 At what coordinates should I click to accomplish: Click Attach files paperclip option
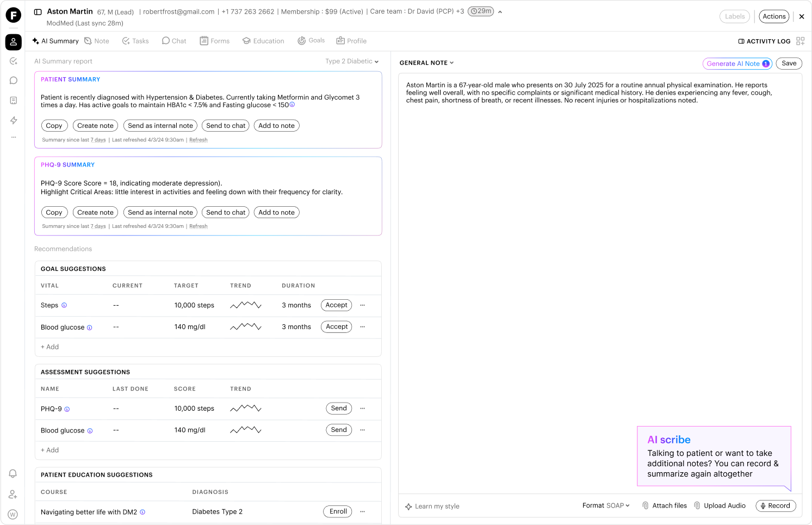tap(665, 505)
